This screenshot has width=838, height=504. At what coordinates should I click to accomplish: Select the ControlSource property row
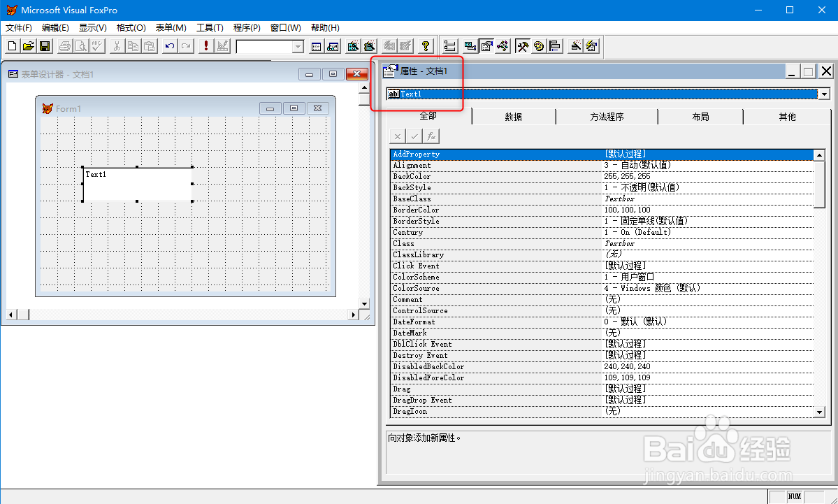tap(602, 310)
